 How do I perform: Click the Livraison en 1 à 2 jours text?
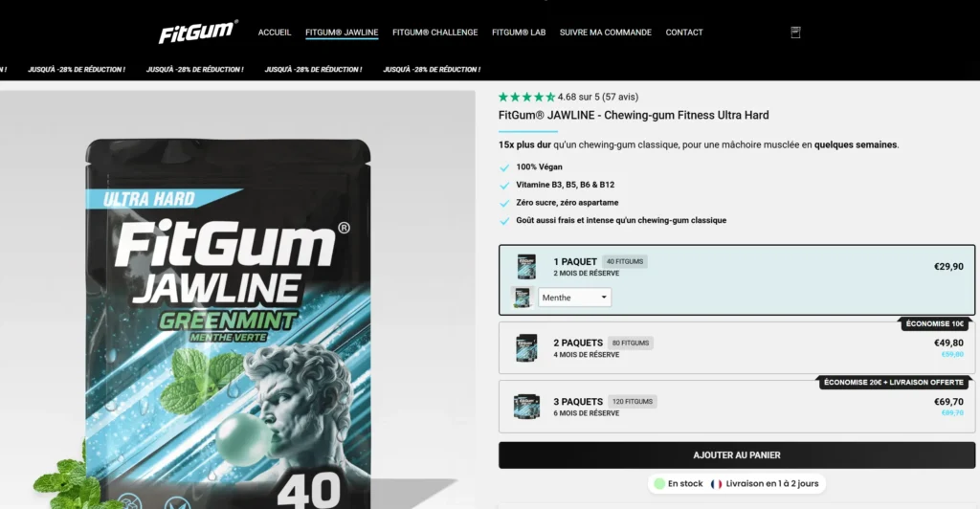[x=772, y=483]
